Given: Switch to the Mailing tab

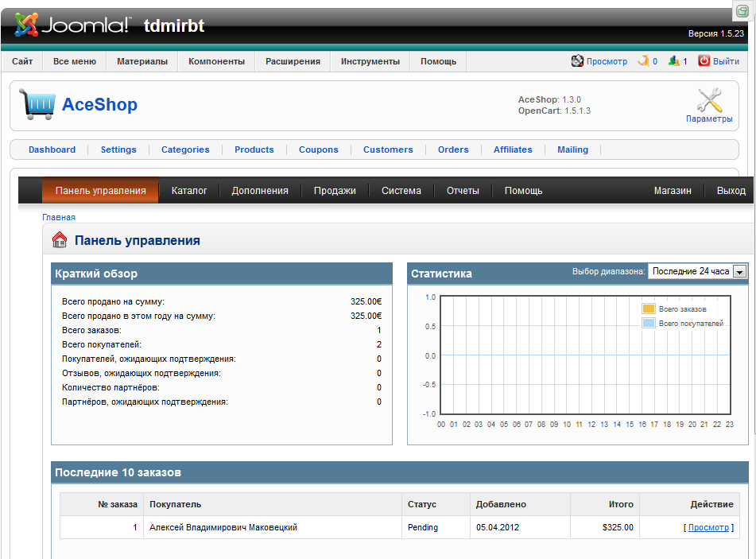Looking at the screenshot, I should pos(573,149).
